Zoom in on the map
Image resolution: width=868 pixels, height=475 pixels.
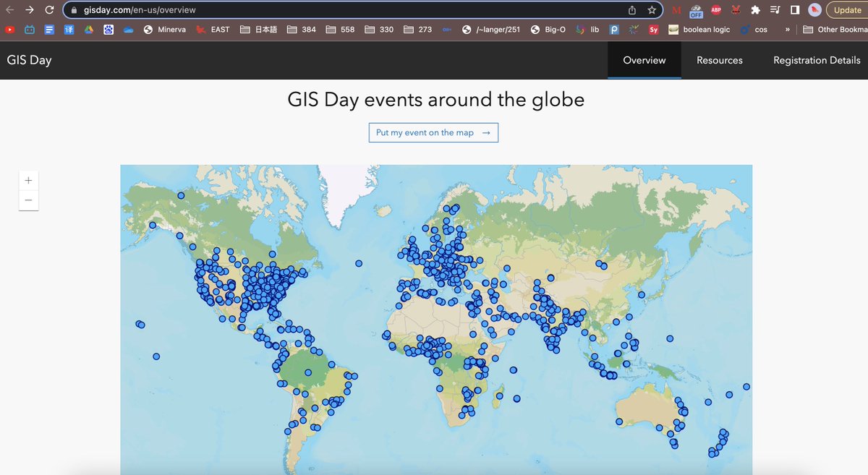(x=28, y=180)
